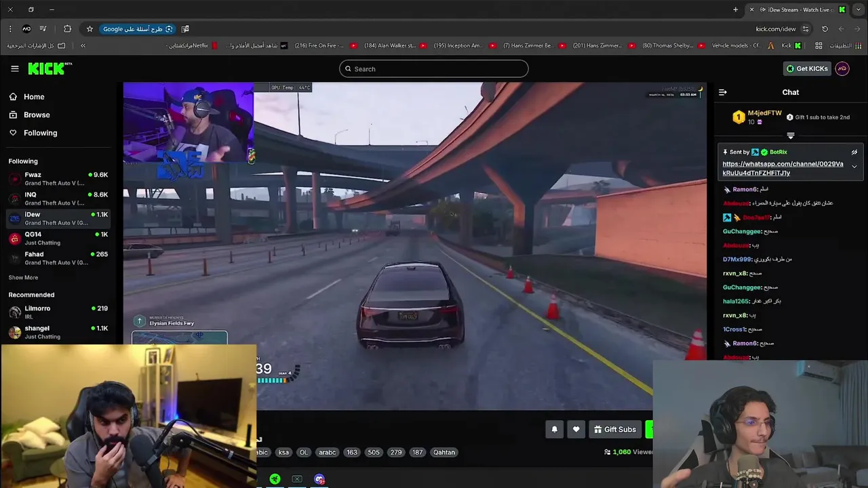
Task: Open iDew channel in Following list
Action: [x=58, y=218]
